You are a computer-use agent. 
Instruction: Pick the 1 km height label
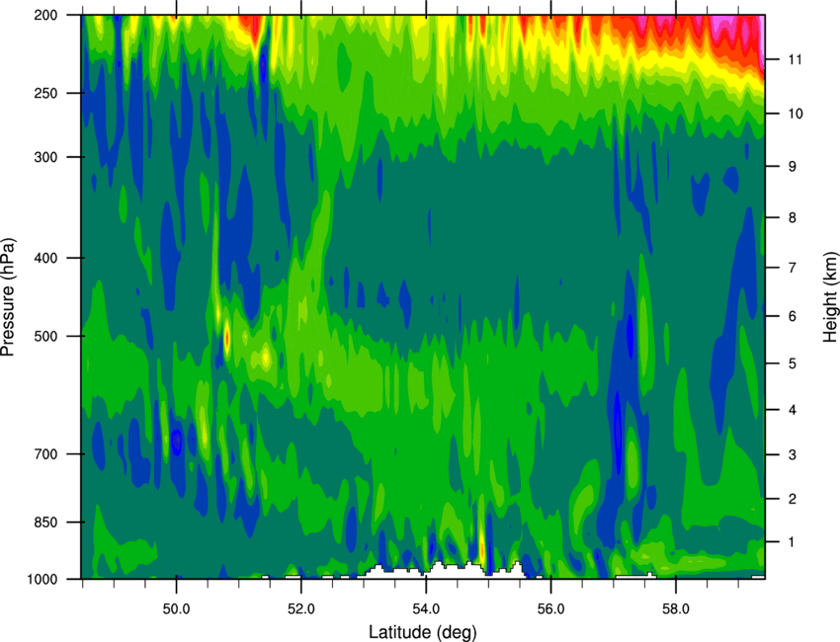point(792,542)
